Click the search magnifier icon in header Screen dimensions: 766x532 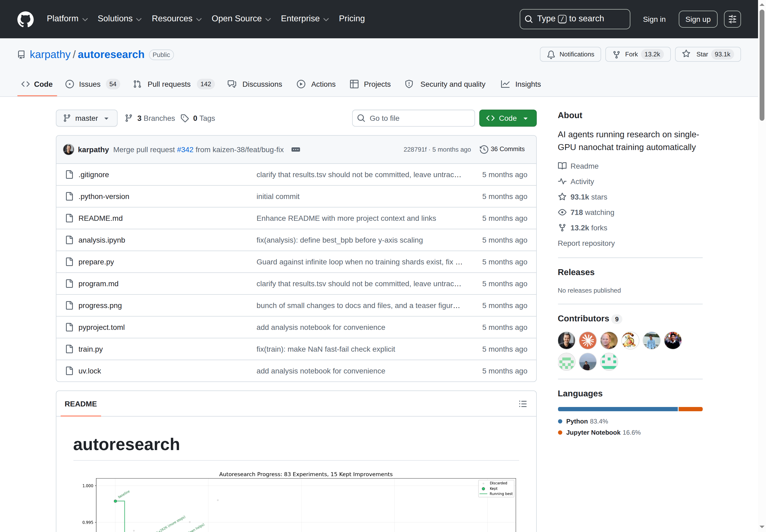coord(529,19)
